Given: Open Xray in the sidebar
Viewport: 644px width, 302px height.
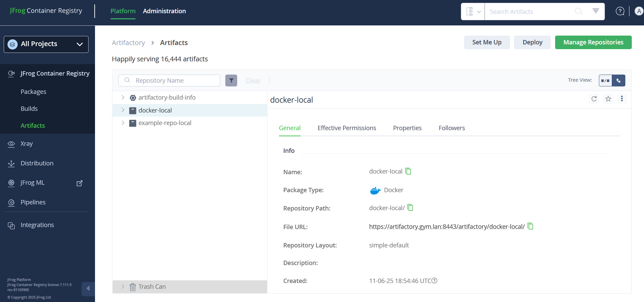Looking at the screenshot, I should tap(26, 144).
